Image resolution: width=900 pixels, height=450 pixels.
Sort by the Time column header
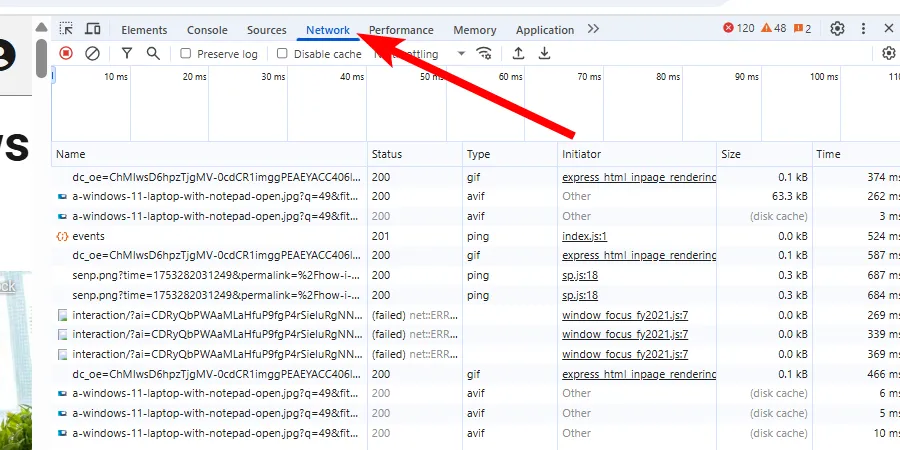855,154
